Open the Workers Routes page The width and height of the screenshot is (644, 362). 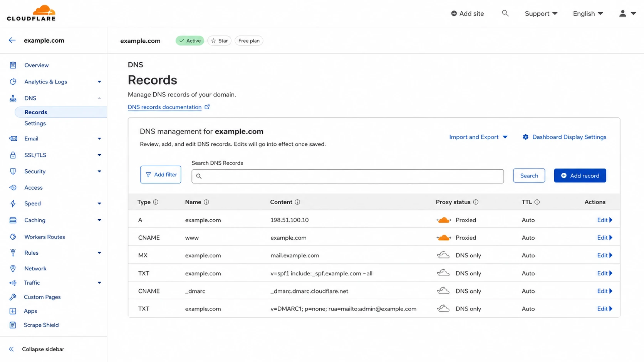click(x=45, y=237)
